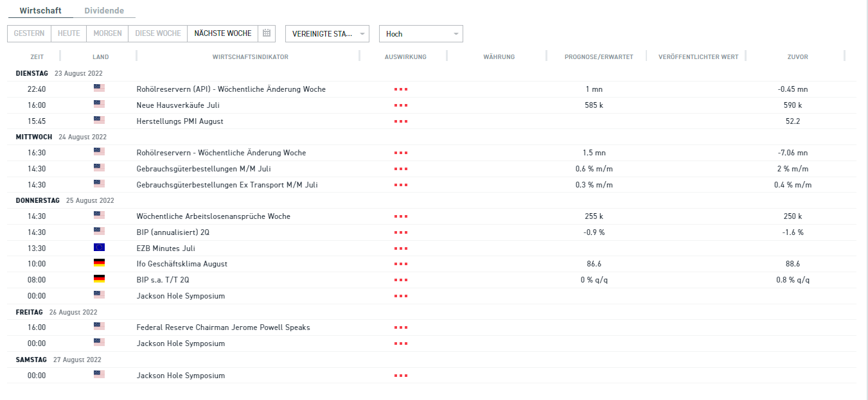
Task: Select the Gestern time filter
Action: [x=29, y=33]
